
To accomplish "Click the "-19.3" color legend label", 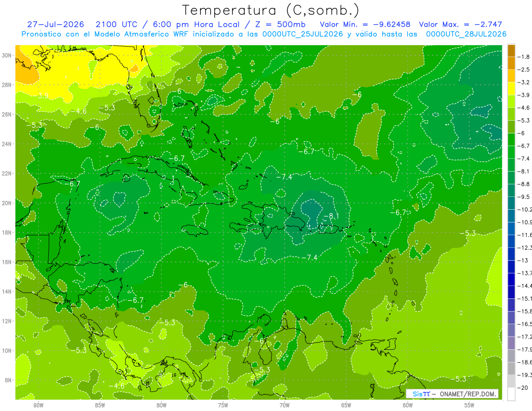I will [x=525, y=375].
